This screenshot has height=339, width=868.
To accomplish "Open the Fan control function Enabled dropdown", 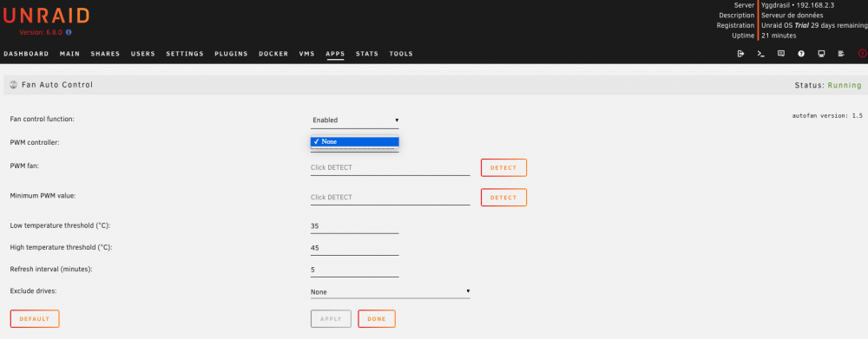I will [x=354, y=120].
